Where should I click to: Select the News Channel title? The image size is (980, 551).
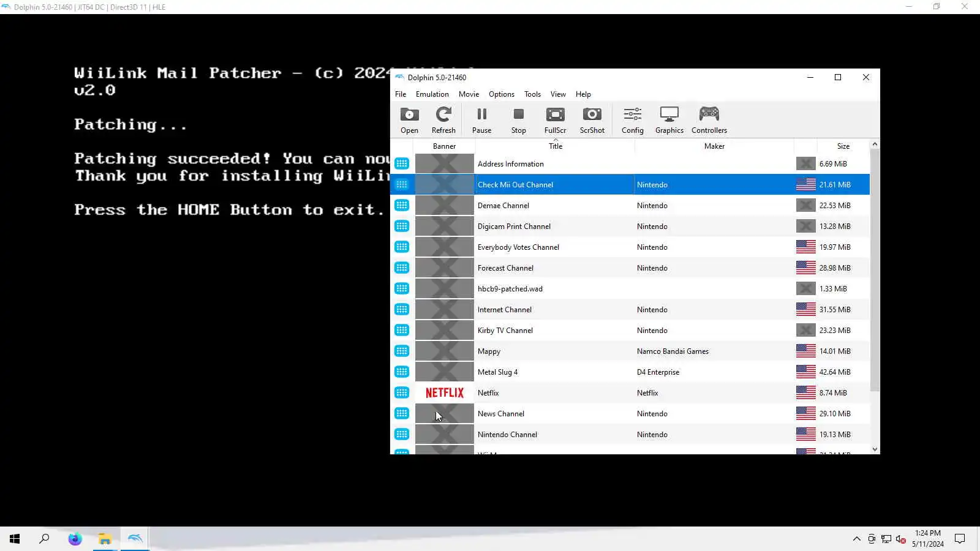pyautogui.click(x=501, y=414)
